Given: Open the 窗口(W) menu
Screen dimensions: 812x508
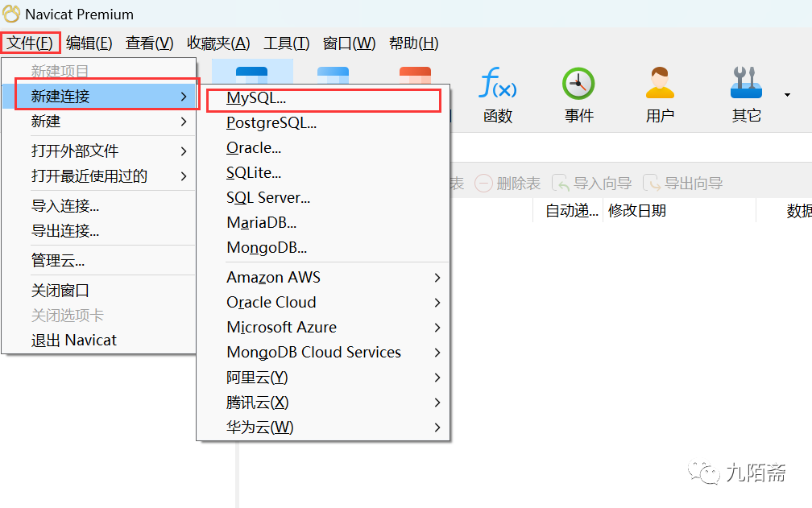Looking at the screenshot, I should click(349, 43).
